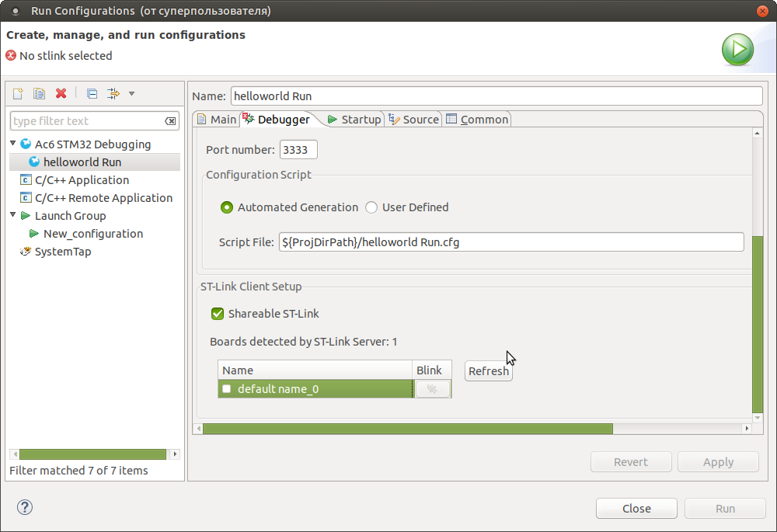Click the help question mark icon
Screen dimensions: 777x532
(x=25, y=507)
